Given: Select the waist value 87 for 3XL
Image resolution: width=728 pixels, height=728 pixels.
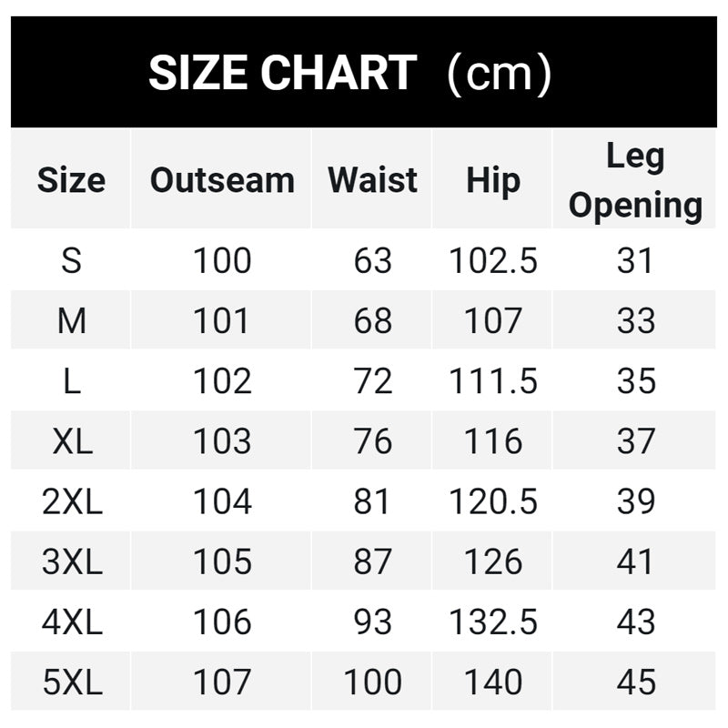Looking at the screenshot, I should 373,561.
